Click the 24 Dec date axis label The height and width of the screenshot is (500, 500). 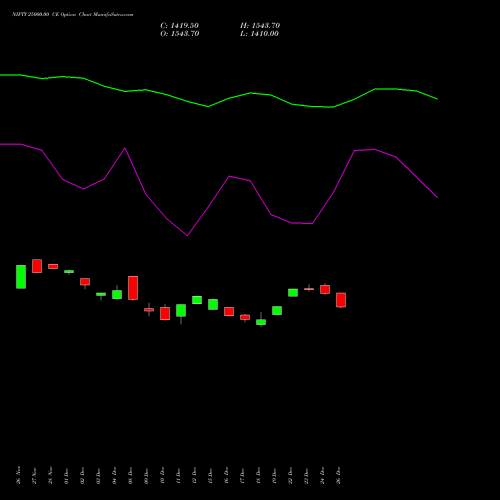pos(322,475)
